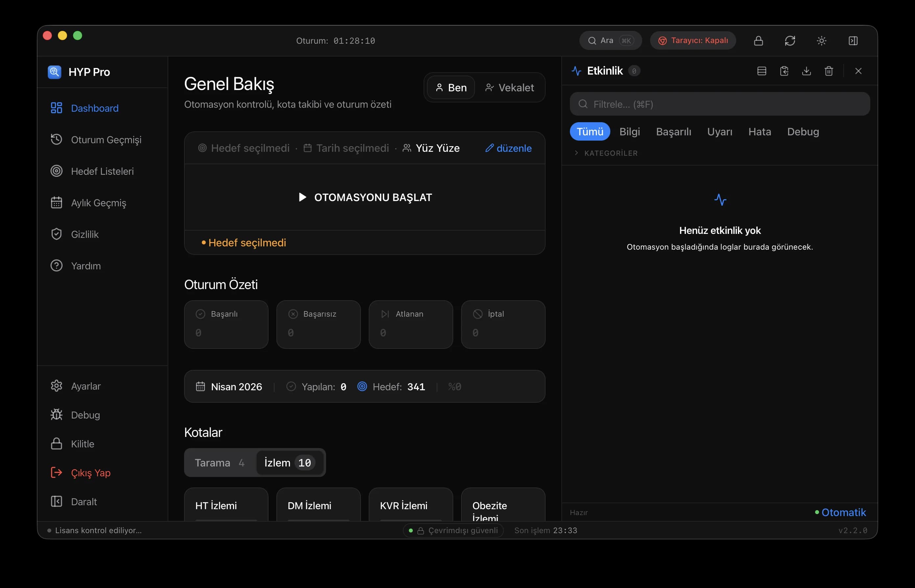Click Tarih seçilmedi date chip

point(346,148)
